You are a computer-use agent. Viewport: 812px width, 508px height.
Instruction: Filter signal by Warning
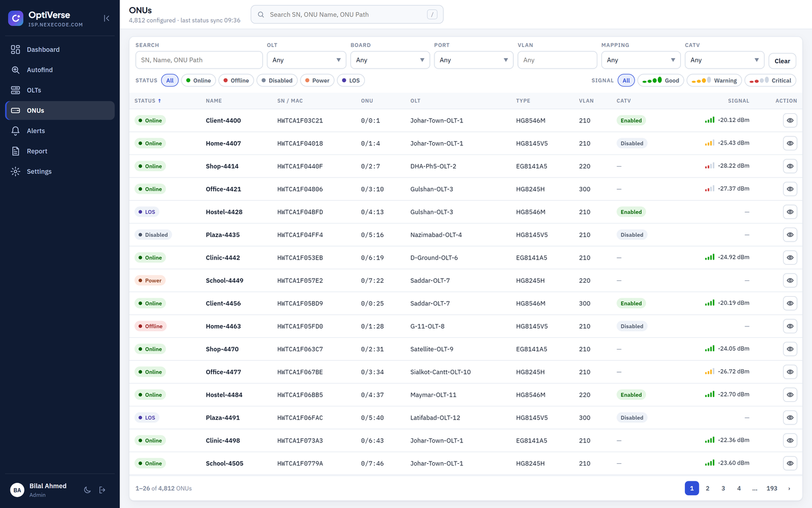[714, 81]
